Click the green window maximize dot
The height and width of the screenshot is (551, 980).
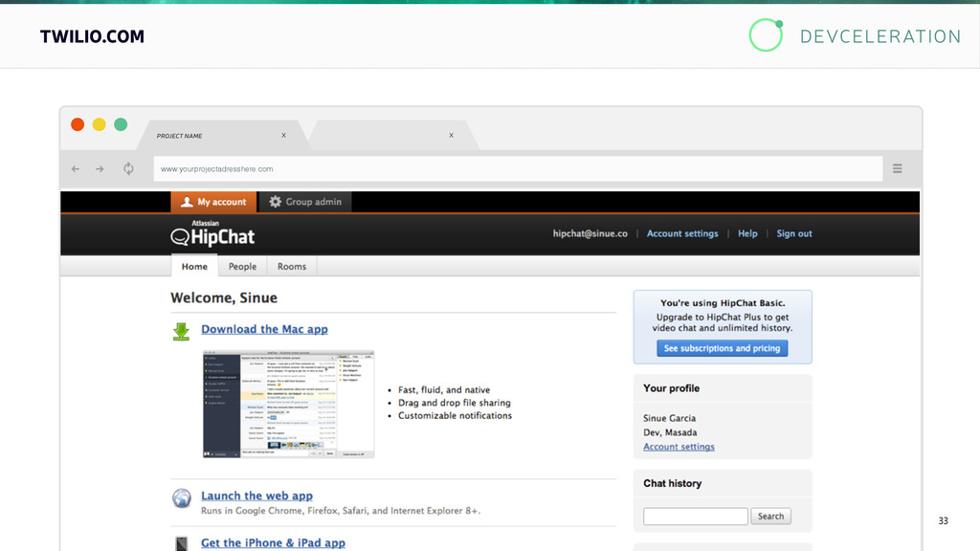pos(121,124)
